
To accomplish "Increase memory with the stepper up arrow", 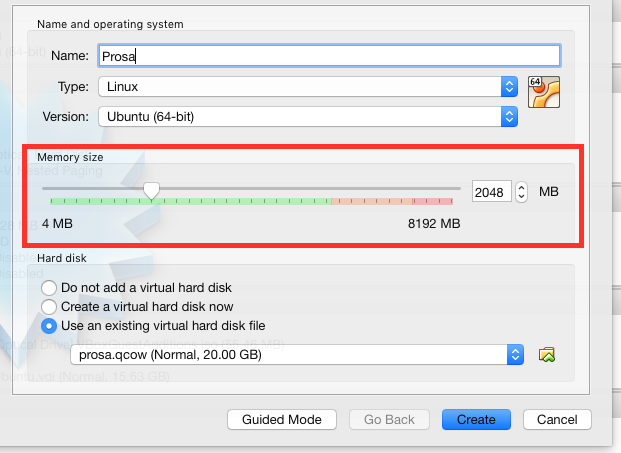I will pyautogui.click(x=522, y=188).
